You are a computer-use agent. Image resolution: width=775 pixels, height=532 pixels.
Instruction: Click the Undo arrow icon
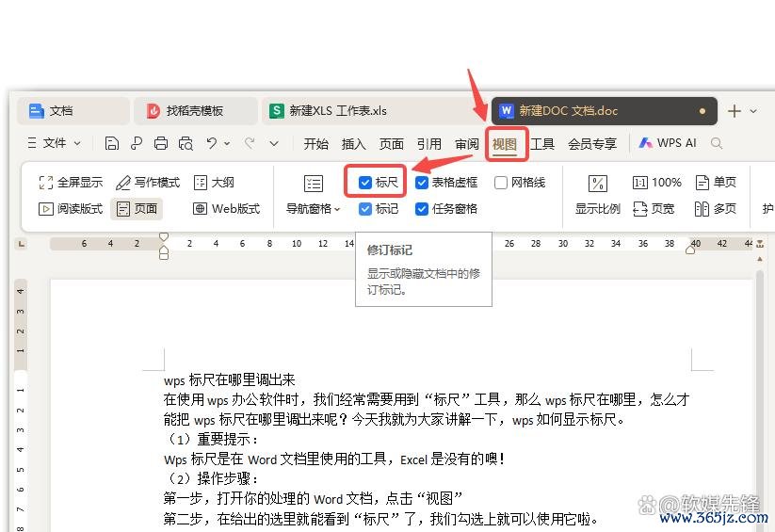click(x=212, y=143)
